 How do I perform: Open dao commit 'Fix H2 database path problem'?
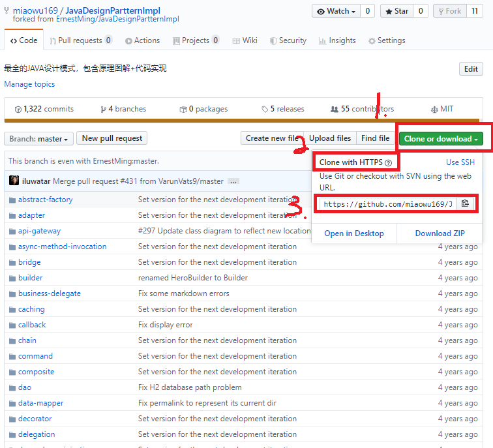(190, 387)
